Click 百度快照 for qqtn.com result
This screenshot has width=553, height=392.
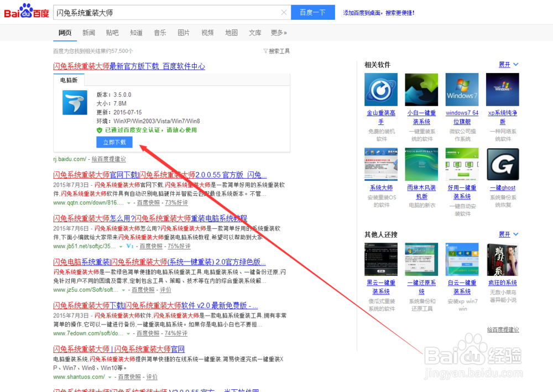point(148,203)
